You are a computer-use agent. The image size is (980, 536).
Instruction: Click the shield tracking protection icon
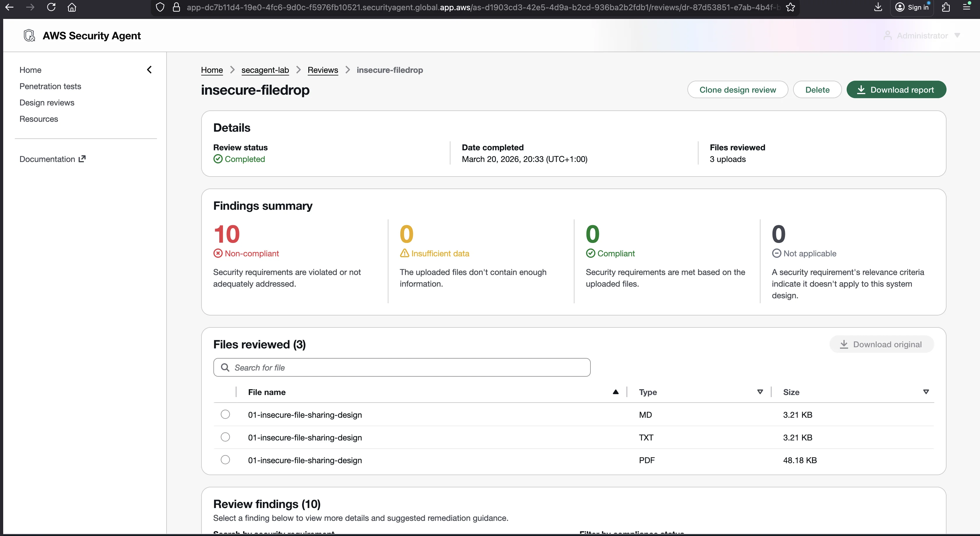point(160,7)
